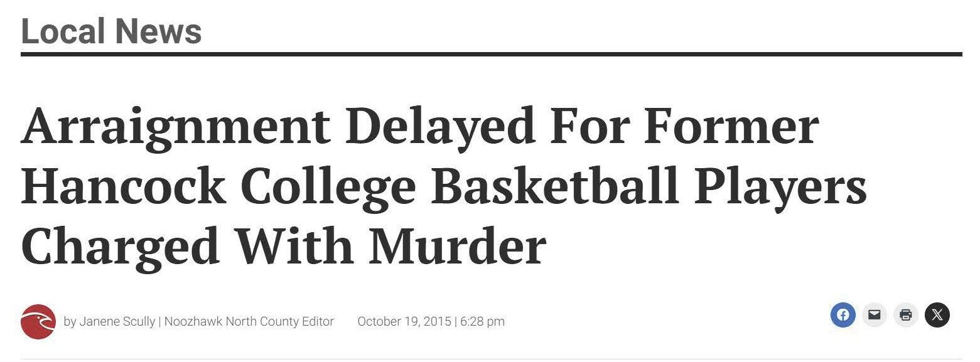
Task: Print the article using printer icon
Action: tap(905, 315)
